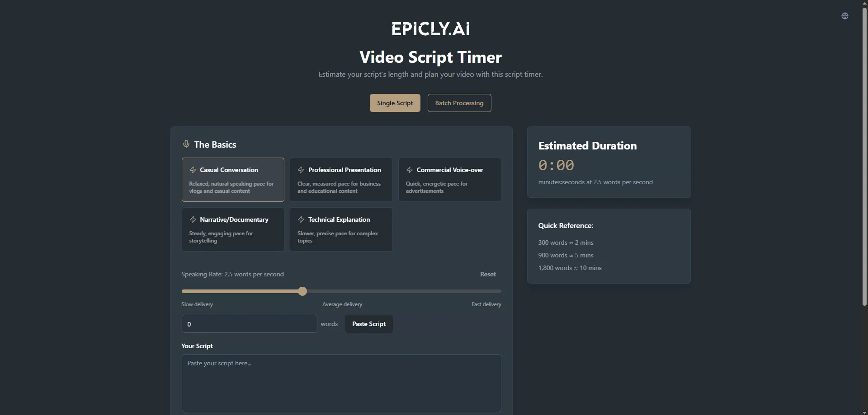Click "minutes:seconds at 2.5 words per second" text
868x415 pixels.
pyautogui.click(x=595, y=182)
